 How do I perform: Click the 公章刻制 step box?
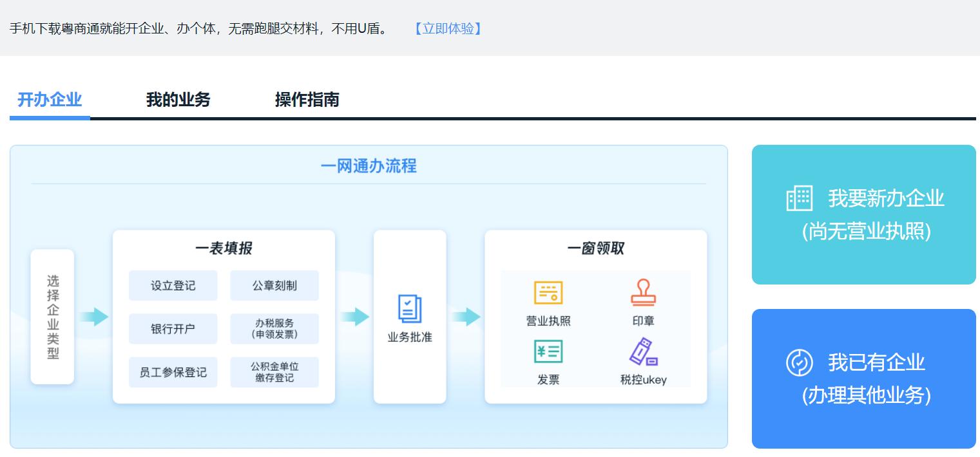pos(274,285)
